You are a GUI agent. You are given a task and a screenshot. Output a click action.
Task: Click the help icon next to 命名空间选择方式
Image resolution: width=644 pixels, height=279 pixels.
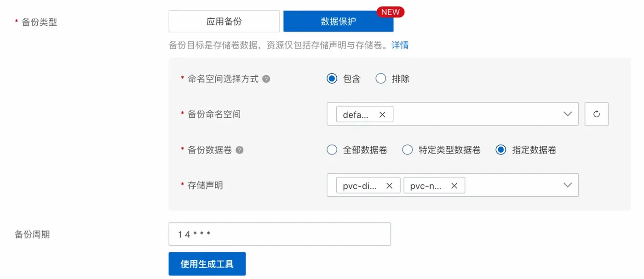tap(266, 79)
